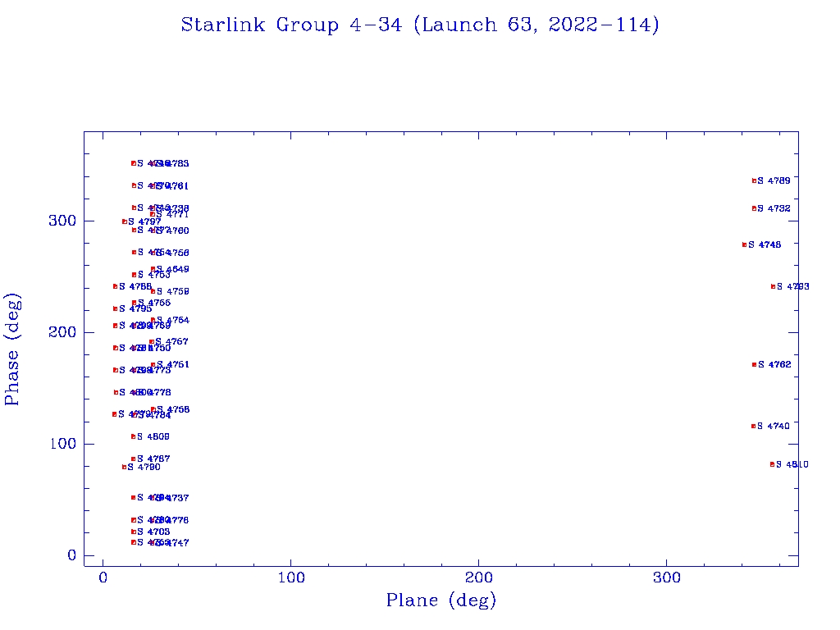Image resolution: width=840 pixels, height=630 pixels.
Task: Click the "S 4740" data label
Action: [774, 427]
